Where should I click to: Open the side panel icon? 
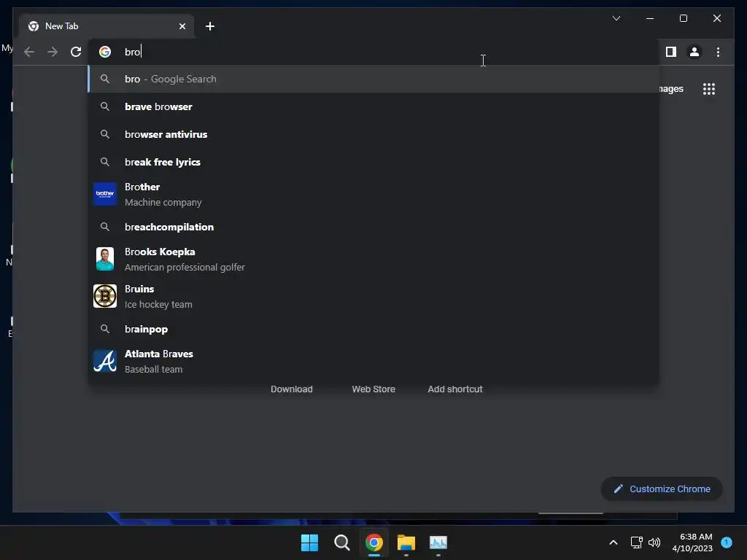[671, 52]
